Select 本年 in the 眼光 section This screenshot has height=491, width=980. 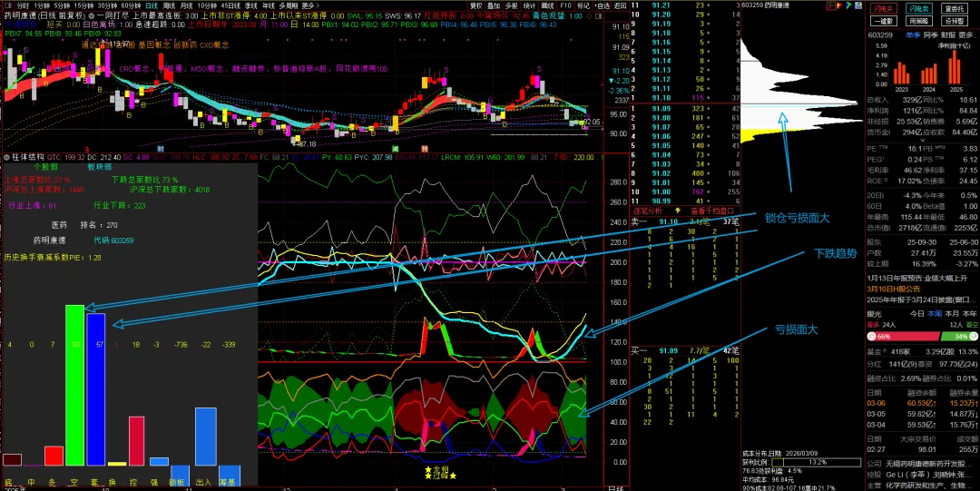[x=969, y=314]
